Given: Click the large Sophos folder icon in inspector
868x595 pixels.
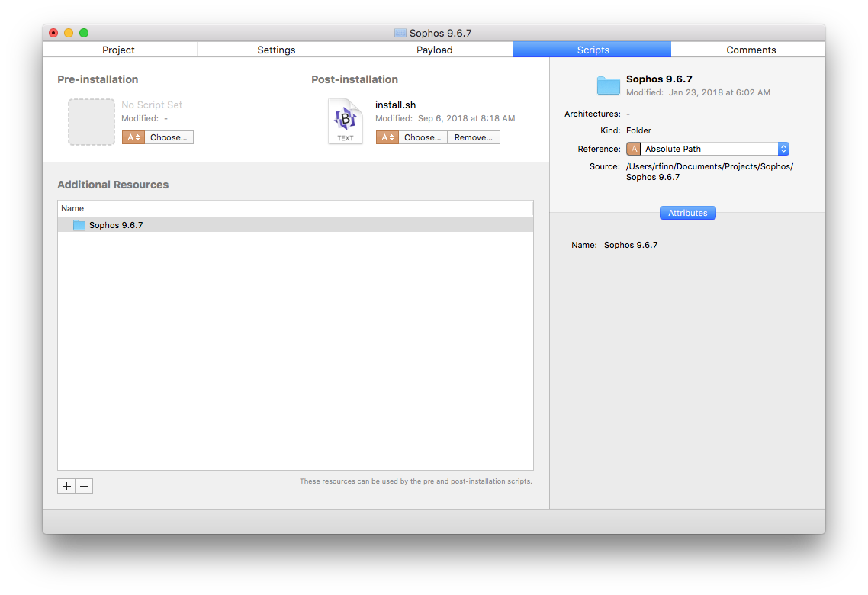Looking at the screenshot, I should [609, 85].
